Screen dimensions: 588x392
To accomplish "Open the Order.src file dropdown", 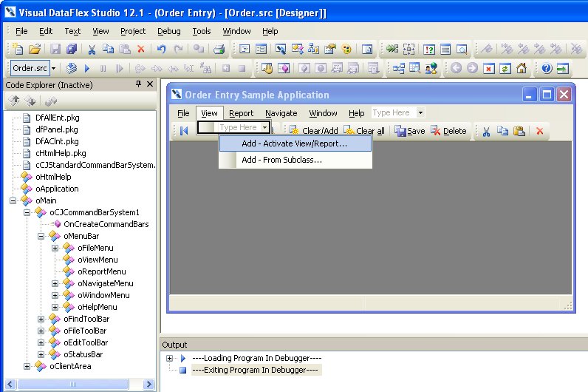I will 53,68.
